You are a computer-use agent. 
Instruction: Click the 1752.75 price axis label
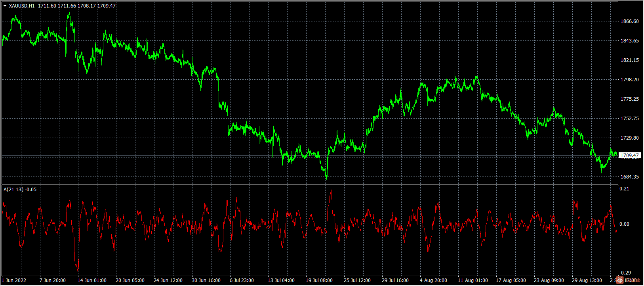[x=630, y=119]
